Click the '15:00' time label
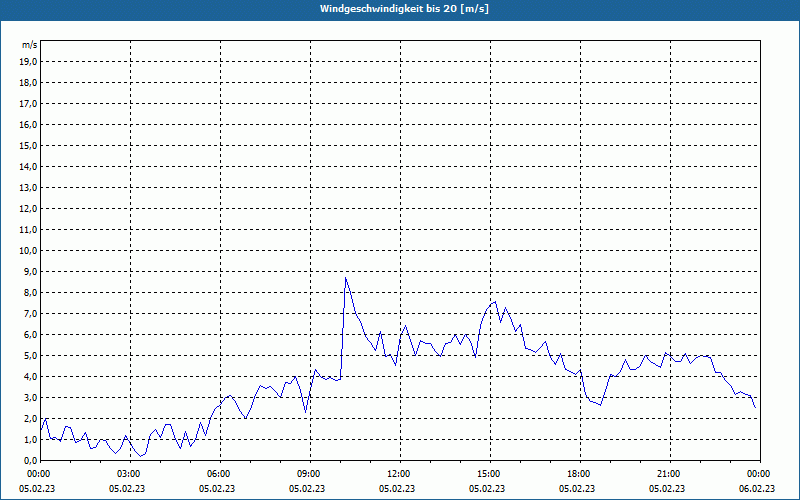 click(x=491, y=474)
